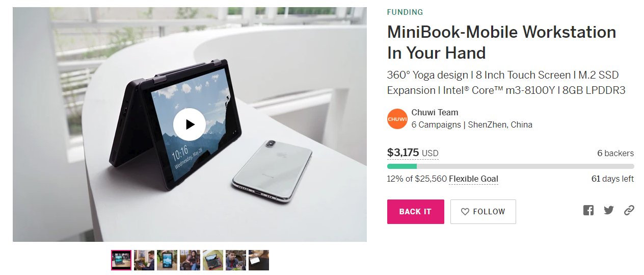The width and height of the screenshot is (644, 275).
Task: Click the FOLLOW button label
Action: 489,212
